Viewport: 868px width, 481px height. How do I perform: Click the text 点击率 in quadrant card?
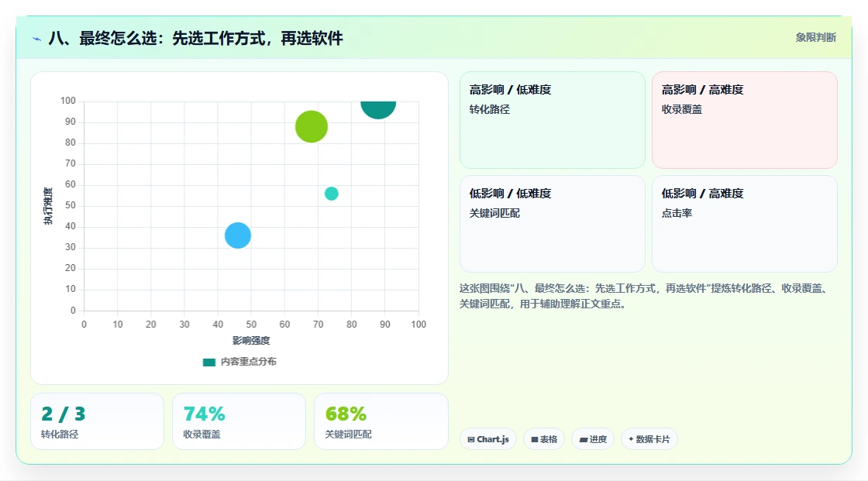(x=677, y=213)
